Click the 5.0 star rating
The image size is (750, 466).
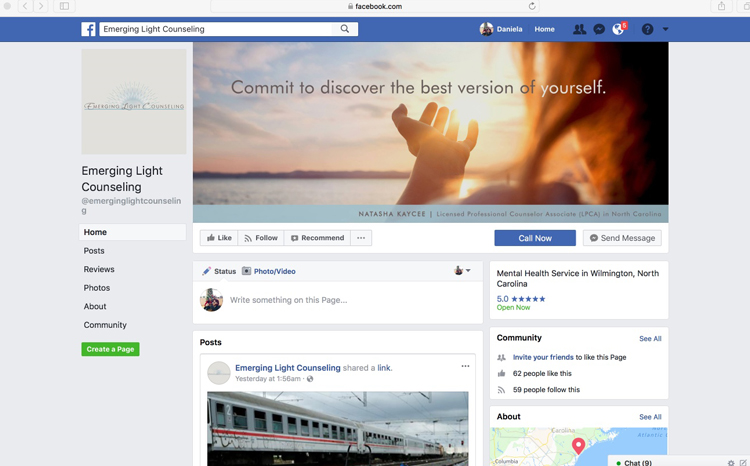[x=521, y=299]
